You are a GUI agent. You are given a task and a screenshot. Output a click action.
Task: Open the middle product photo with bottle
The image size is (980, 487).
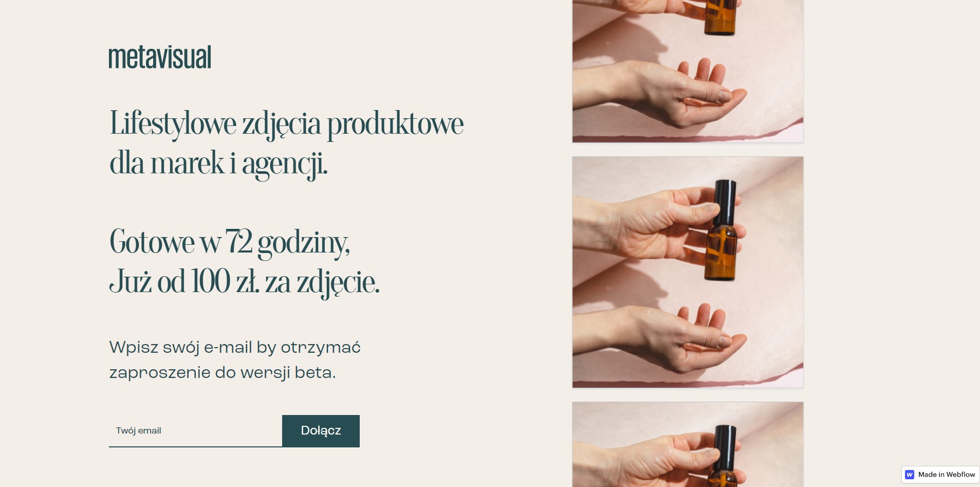click(688, 272)
